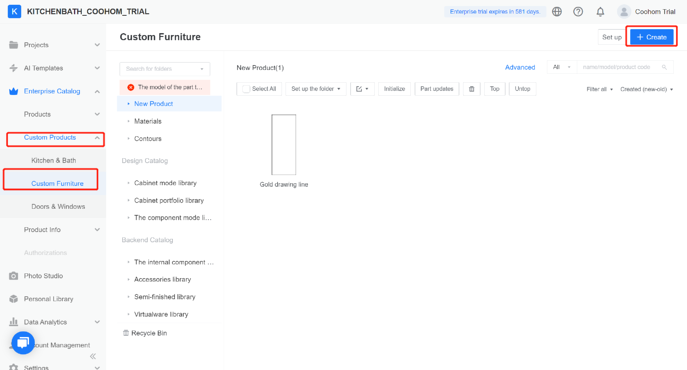Expand the AI Templates chevron
This screenshot has height=370, width=687.
pyautogui.click(x=97, y=68)
